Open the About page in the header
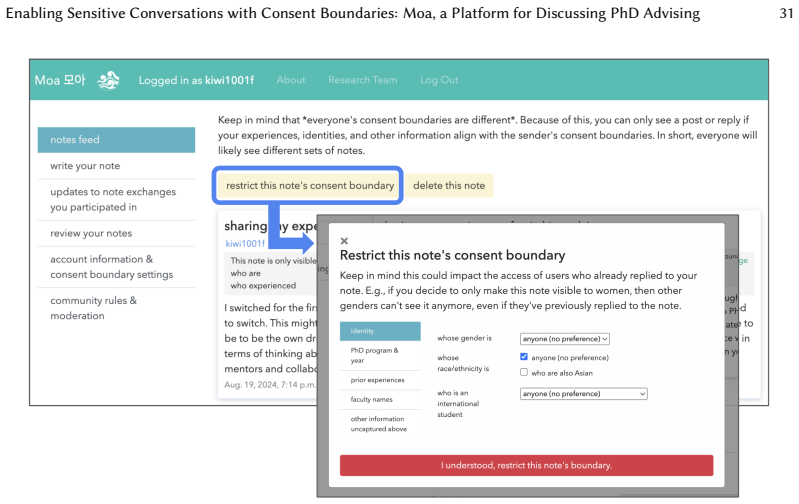This screenshot has height=504, width=799. [x=291, y=80]
